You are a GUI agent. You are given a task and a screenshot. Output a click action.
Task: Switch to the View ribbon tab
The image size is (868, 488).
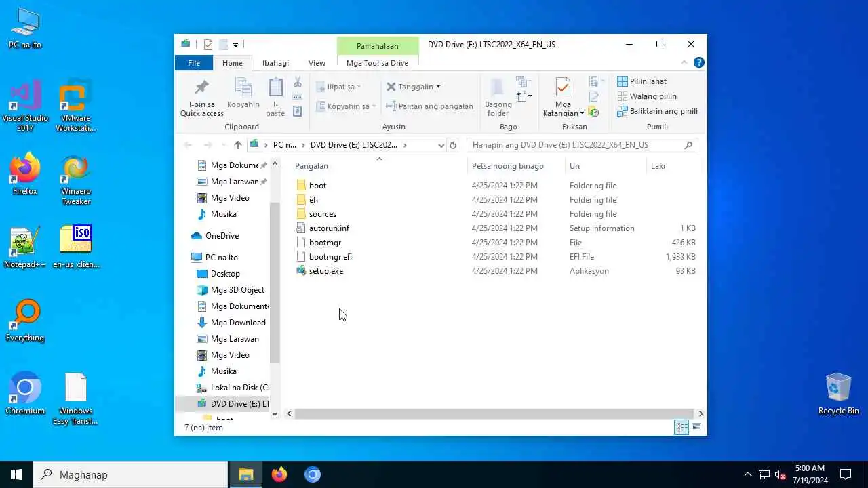tap(317, 63)
